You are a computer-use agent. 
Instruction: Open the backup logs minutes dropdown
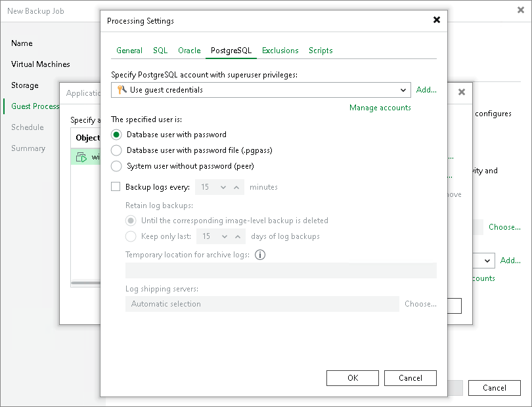pos(223,187)
